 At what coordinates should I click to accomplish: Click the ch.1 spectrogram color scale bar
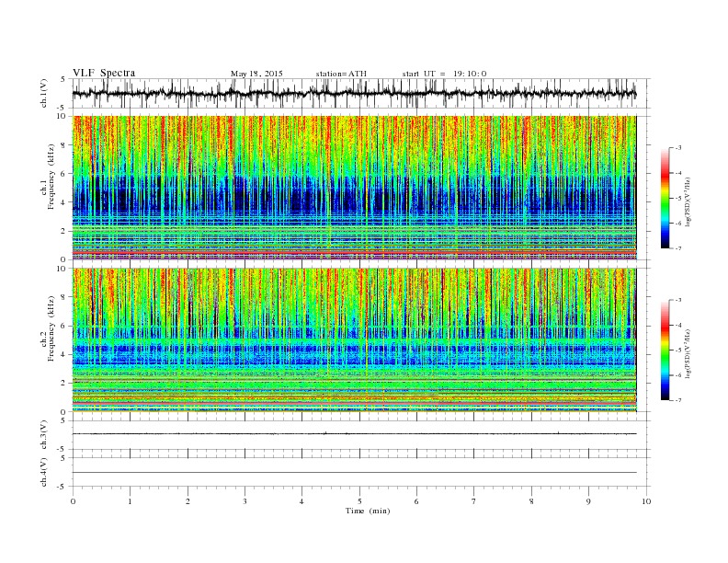665,199
